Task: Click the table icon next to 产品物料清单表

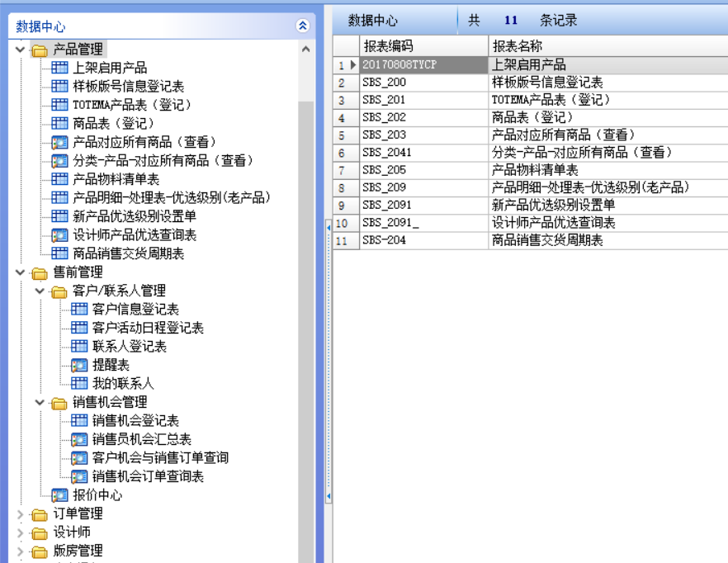Action: [x=59, y=179]
